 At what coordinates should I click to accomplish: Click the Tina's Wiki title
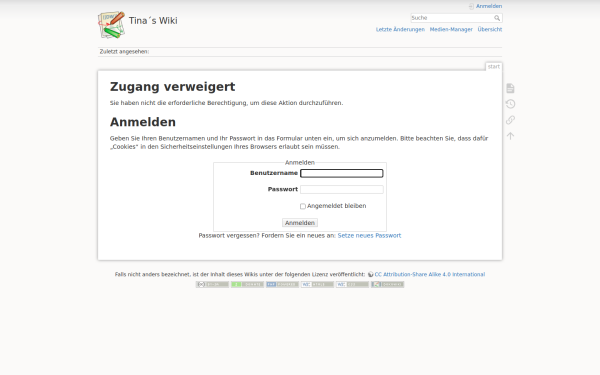(153, 21)
